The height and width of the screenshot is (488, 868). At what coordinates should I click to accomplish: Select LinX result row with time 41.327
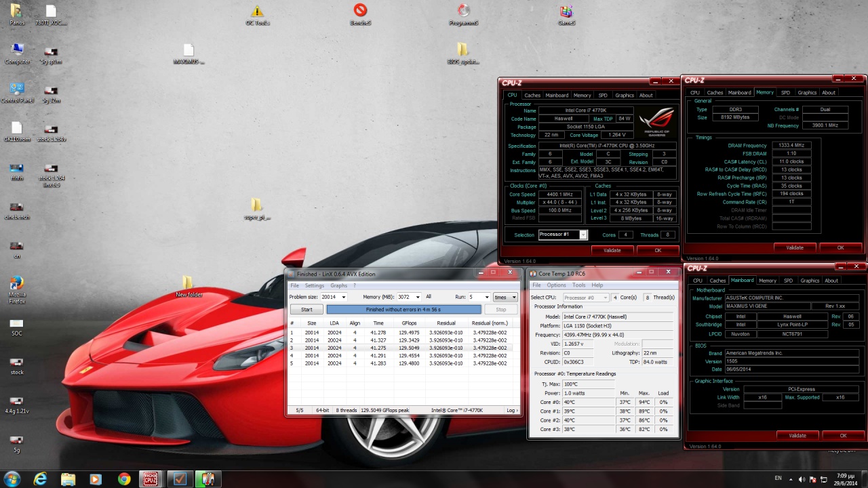403,340
